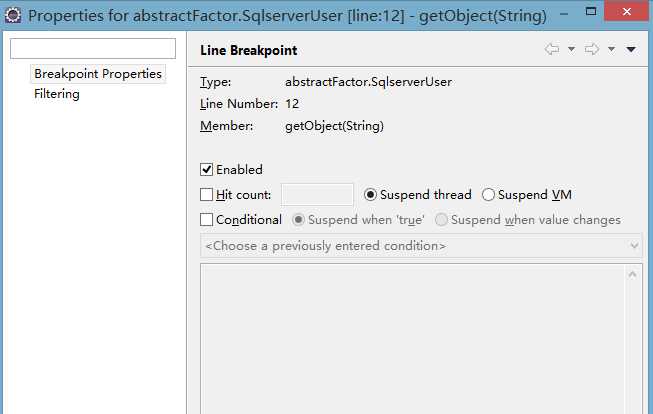Select Filtering in the left pane
Viewport: 653px width, 414px height.
tap(57, 94)
